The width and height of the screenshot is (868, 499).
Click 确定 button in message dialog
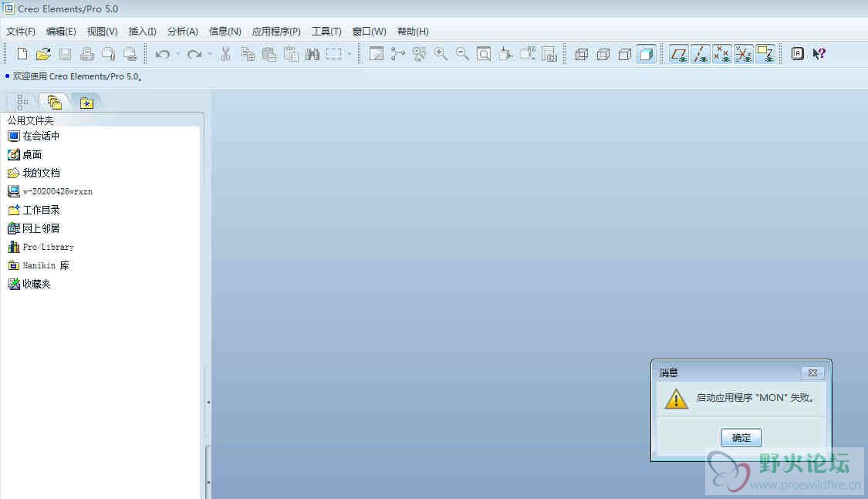(x=741, y=437)
